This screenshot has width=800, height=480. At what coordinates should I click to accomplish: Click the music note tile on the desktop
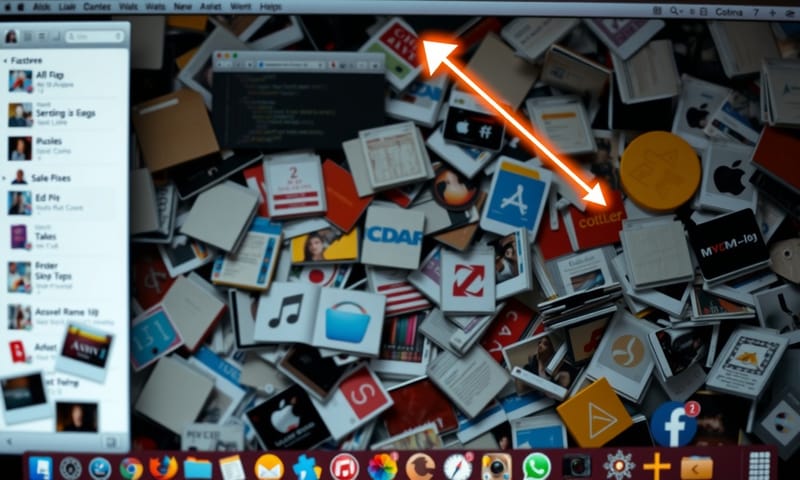point(285,312)
